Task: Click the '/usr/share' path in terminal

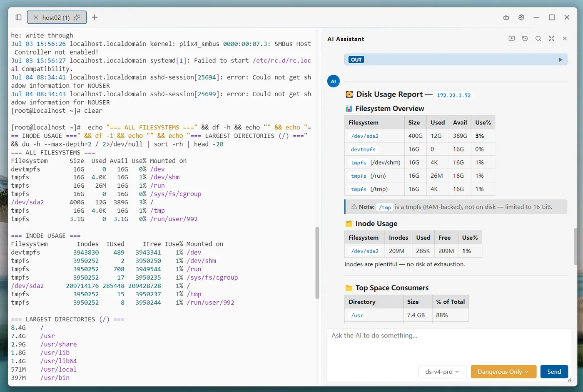Action: click(x=59, y=345)
